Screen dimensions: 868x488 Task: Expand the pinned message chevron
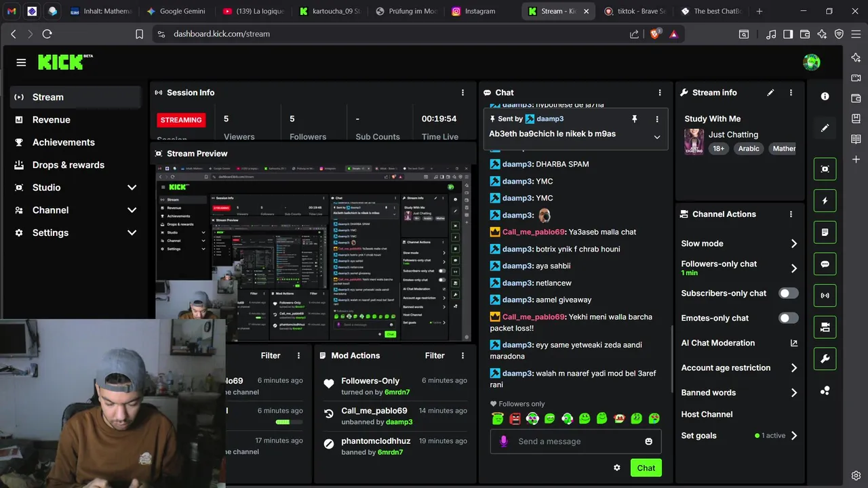click(656, 137)
